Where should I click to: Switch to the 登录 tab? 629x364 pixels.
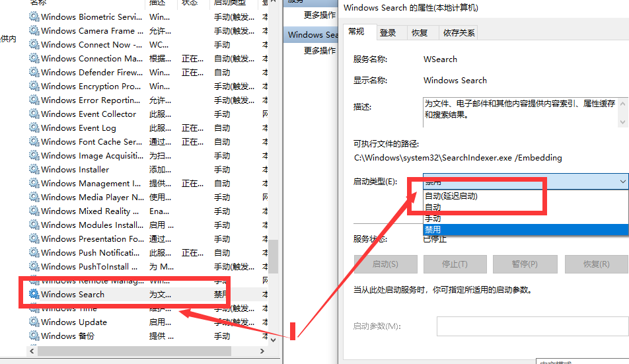pyautogui.click(x=388, y=32)
